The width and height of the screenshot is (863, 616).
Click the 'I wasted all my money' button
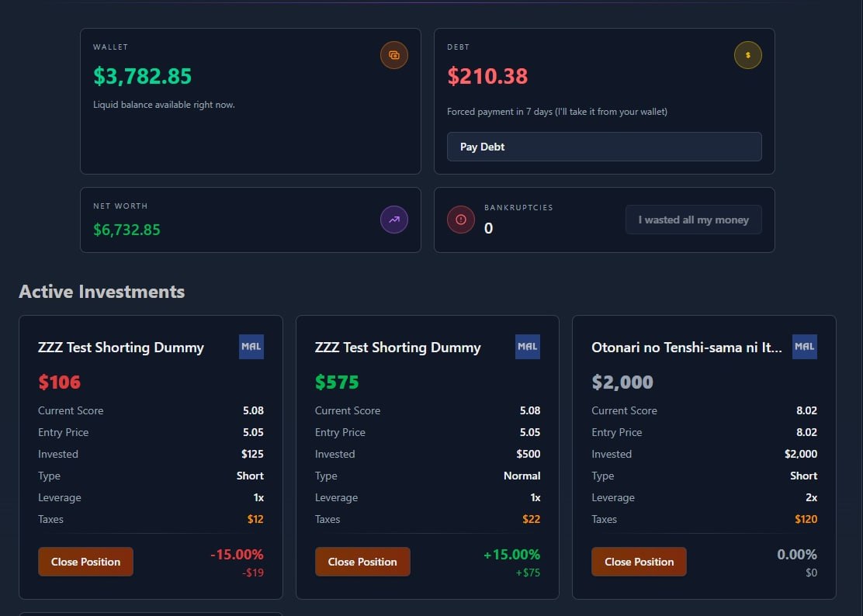pos(694,220)
